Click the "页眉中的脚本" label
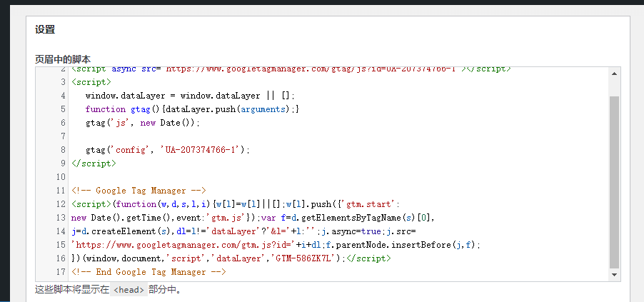644x302 pixels. pyautogui.click(x=62, y=59)
